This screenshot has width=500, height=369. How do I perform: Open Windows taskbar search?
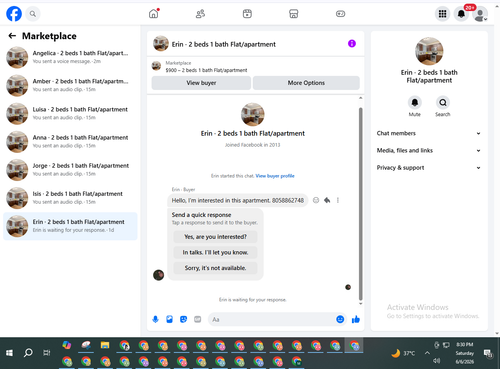28,353
